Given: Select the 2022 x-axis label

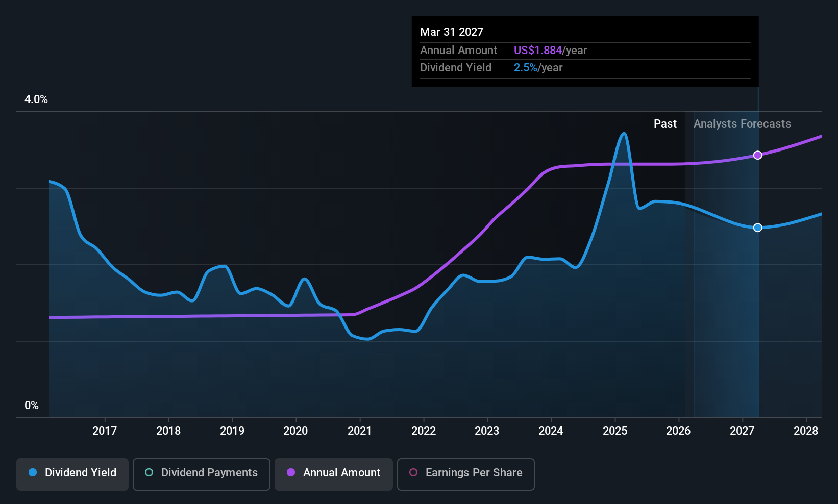Looking at the screenshot, I should point(424,431).
